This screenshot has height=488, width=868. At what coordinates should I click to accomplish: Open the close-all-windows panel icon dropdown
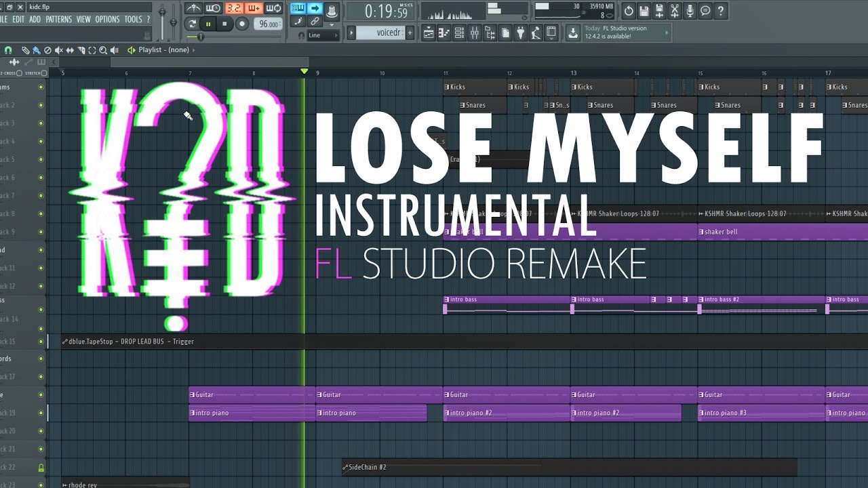[x=551, y=33]
